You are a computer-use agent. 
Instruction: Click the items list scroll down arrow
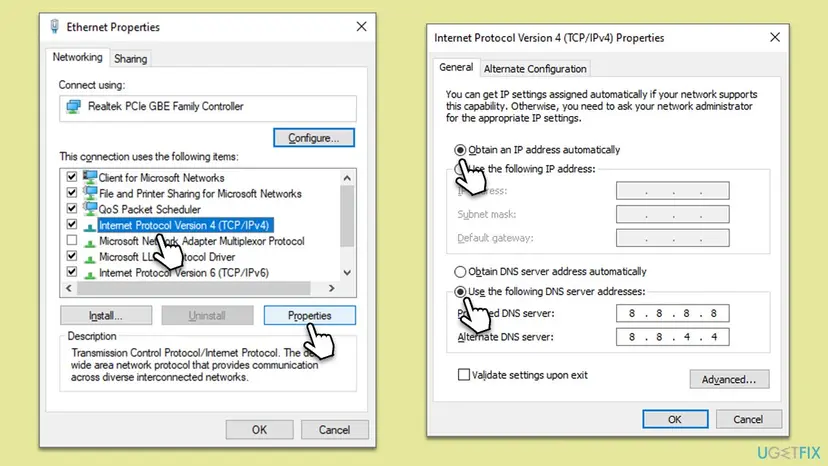pos(347,273)
